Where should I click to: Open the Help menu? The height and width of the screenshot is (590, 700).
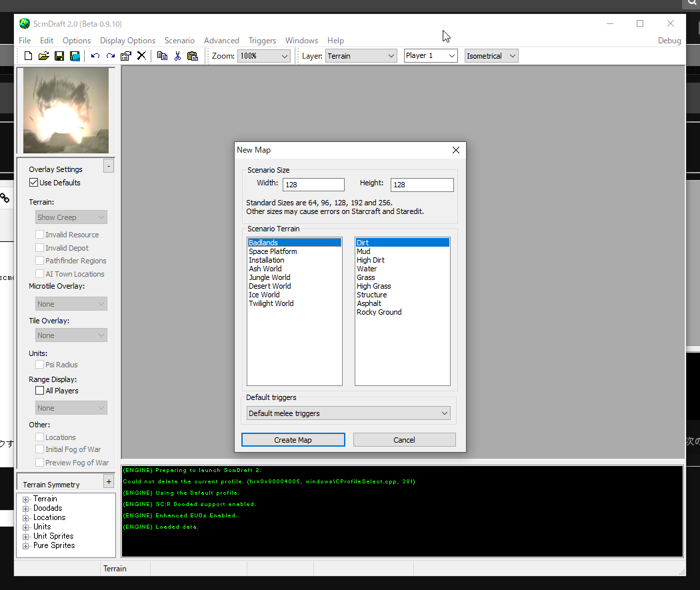335,41
